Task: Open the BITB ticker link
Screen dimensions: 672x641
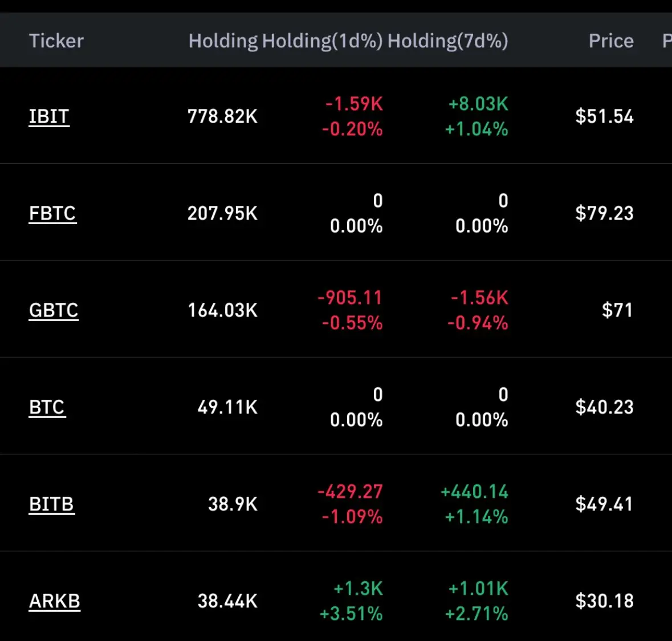Action: tap(51, 504)
